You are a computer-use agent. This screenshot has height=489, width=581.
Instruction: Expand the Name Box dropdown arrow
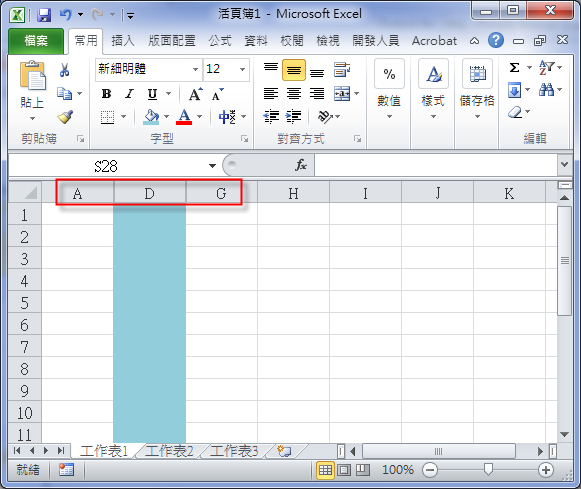click(x=212, y=166)
